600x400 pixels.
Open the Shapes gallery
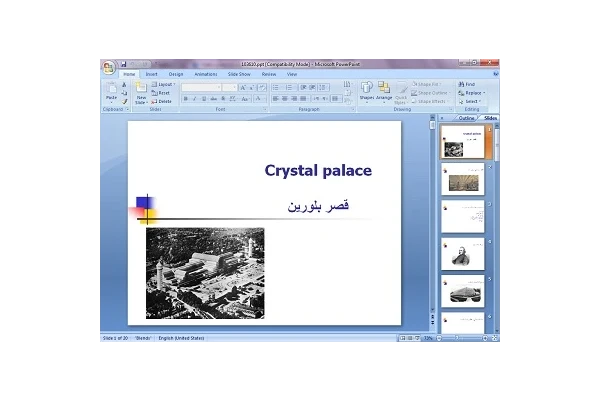point(366,90)
